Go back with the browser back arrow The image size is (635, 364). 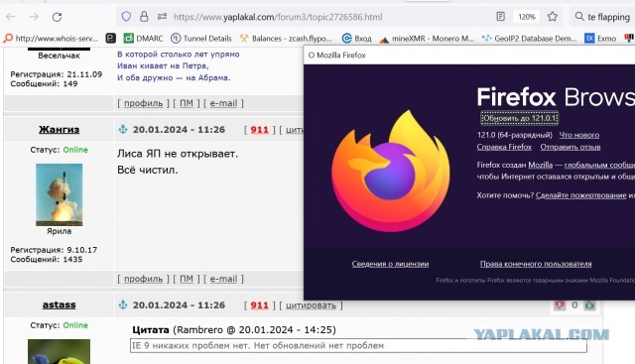[11, 17]
